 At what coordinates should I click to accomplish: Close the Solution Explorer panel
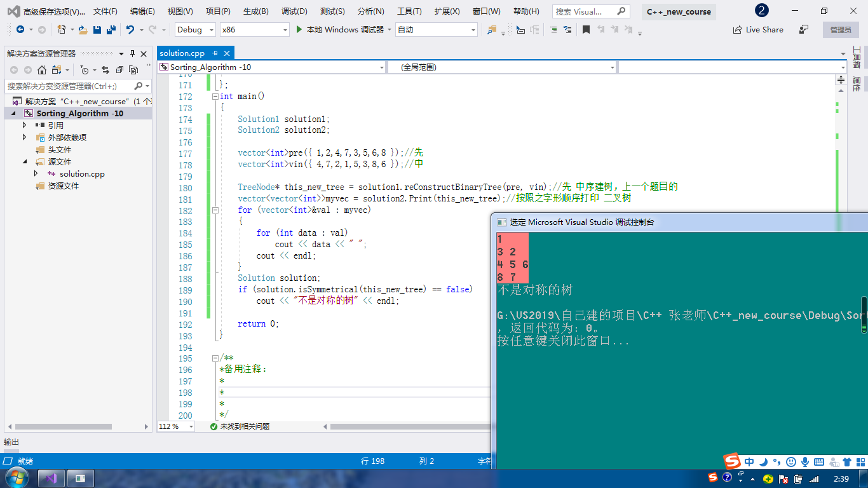coord(144,54)
